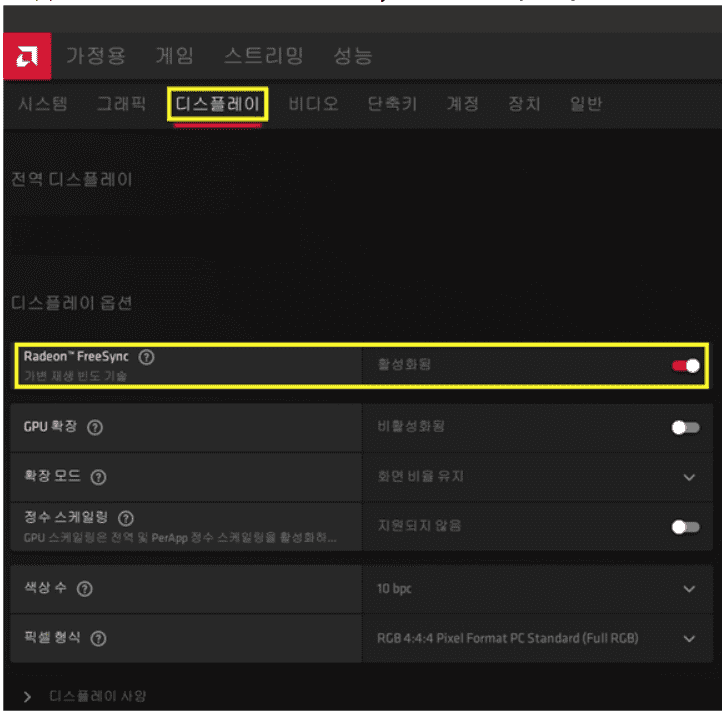Click the AMD logo icon
Viewport: 722px width, 714px height.
[x=27, y=57]
